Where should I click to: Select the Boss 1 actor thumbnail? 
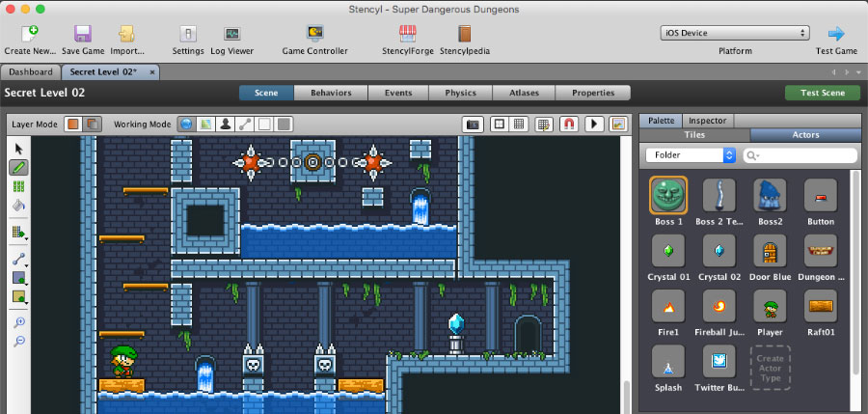click(667, 196)
